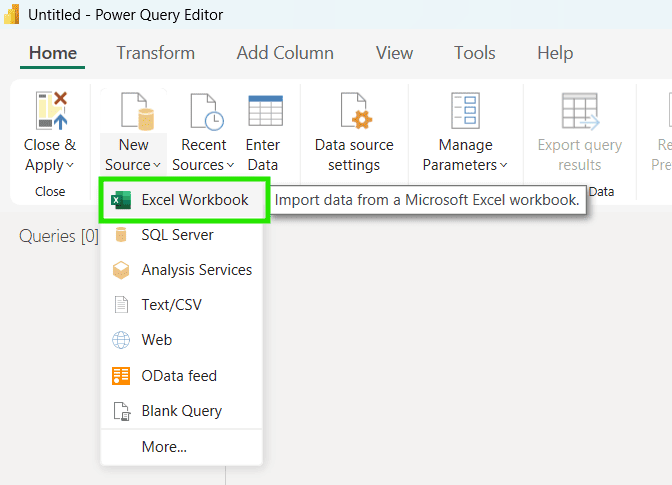Click the Enter Data label
Image resolution: width=672 pixels, height=485 pixels.
263,155
